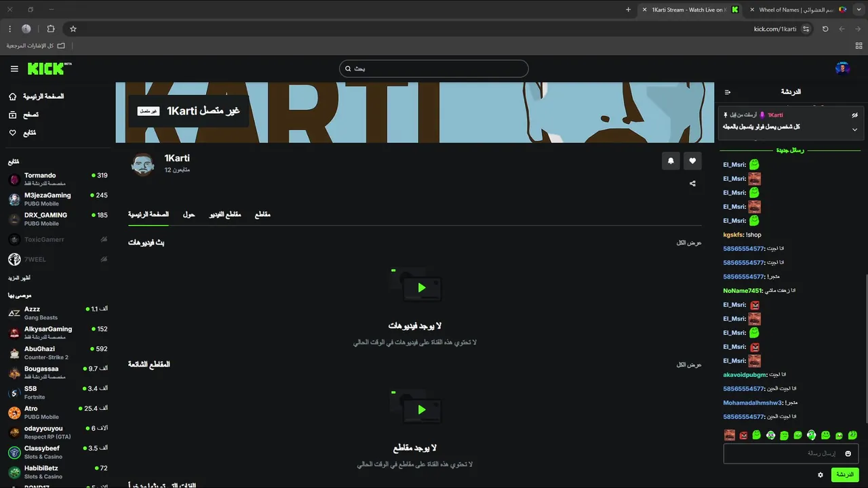Open AlkysarGaming recommended channel
The image size is (868, 488).
pyautogui.click(x=58, y=333)
